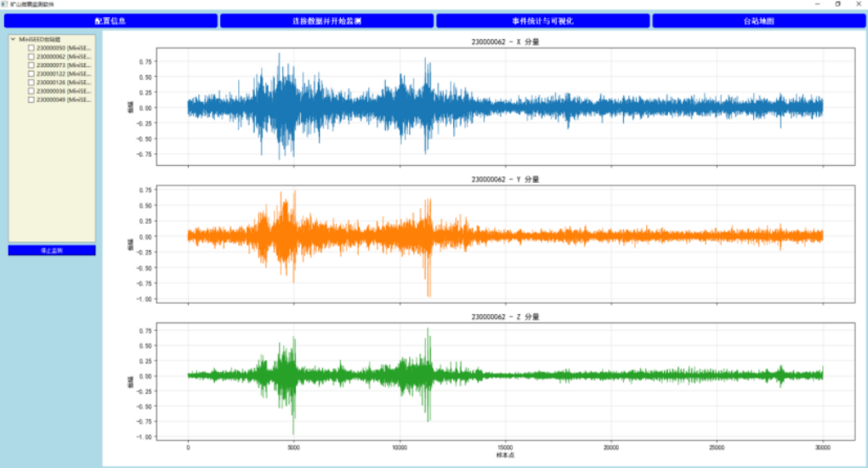Check the box for station 230000122
Viewport: 868px width, 468px height.
[x=31, y=74]
